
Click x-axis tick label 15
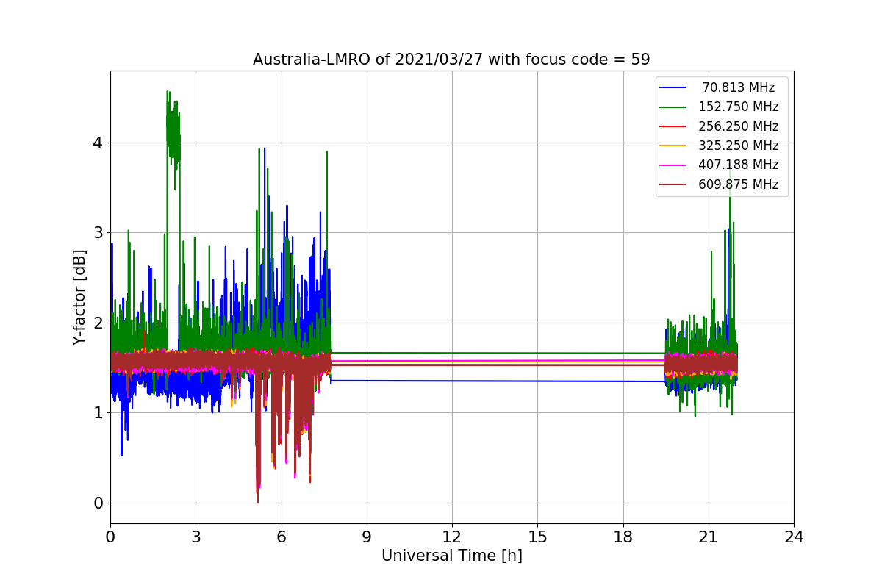537,537
